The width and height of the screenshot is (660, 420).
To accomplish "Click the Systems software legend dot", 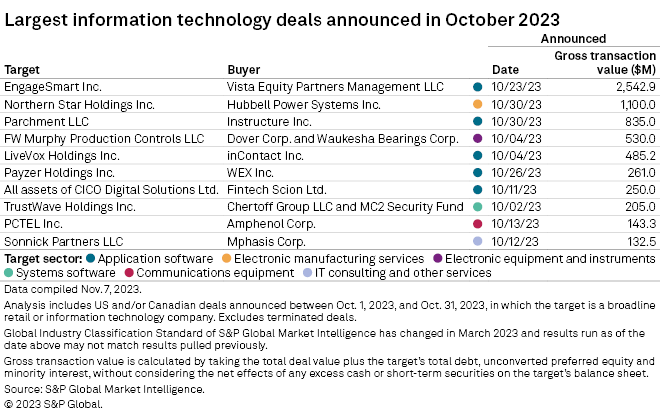I will 10,272.
